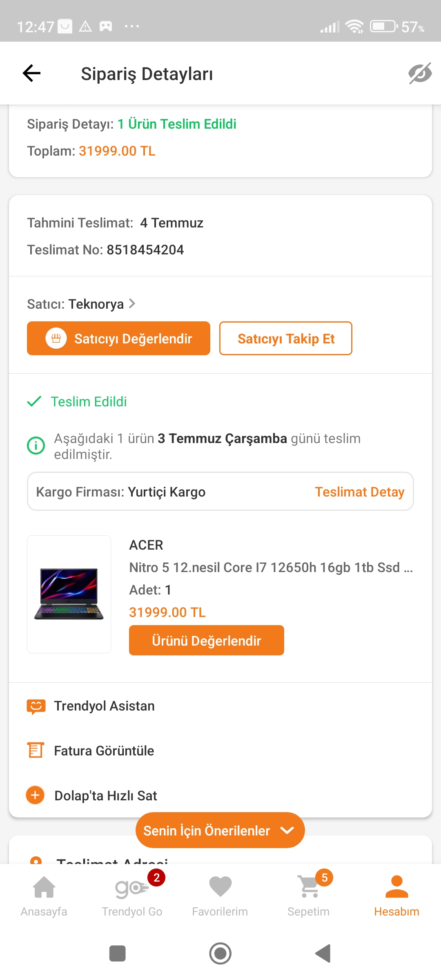Click the info icon beside delivery date
The image size is (441, 980).
(x=36, y=445)
